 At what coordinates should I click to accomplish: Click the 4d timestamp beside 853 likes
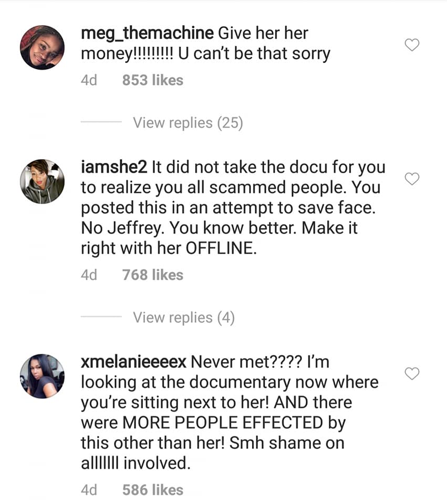click(x=89, y=80)
